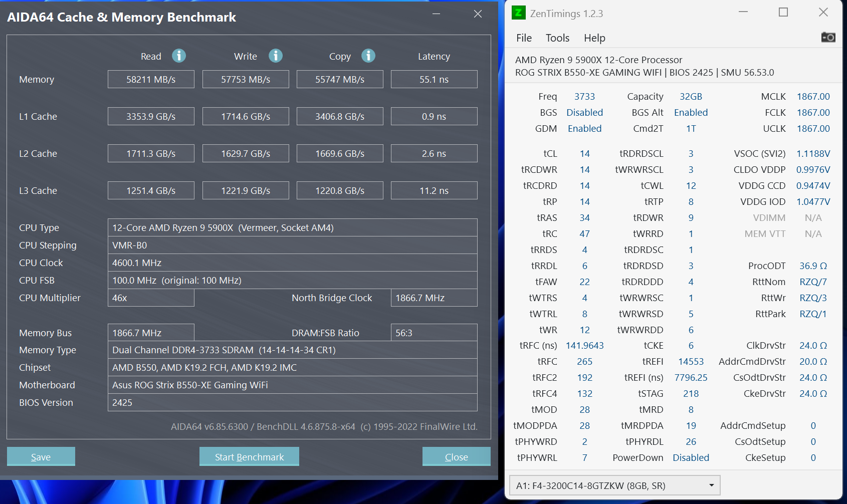Click Memory Latency value 55.1 ns
The image size is (847, 504).
pyautogui.click(x=434, y=79)
